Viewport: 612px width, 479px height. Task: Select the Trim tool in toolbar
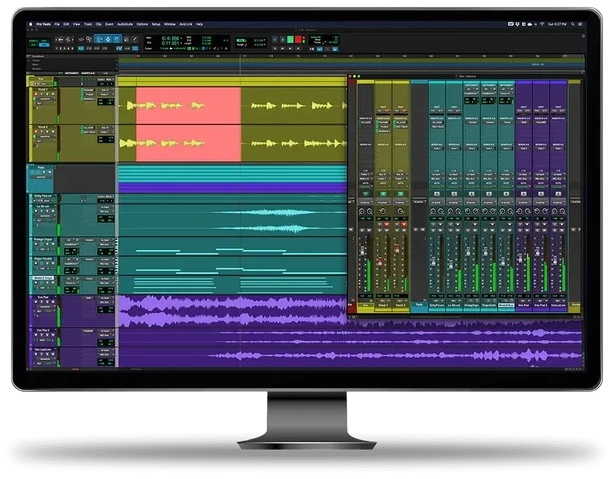click(99, 39)
